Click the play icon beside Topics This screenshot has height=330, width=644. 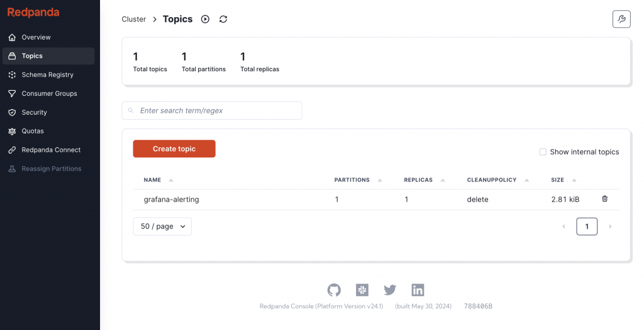click(x=205, y=19)
